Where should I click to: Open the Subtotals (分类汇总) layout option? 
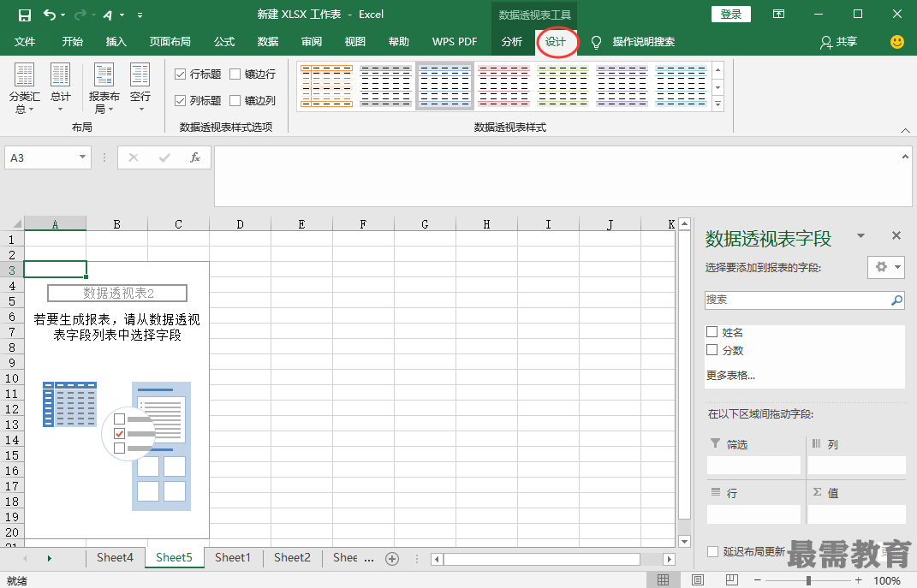[25, 87]
